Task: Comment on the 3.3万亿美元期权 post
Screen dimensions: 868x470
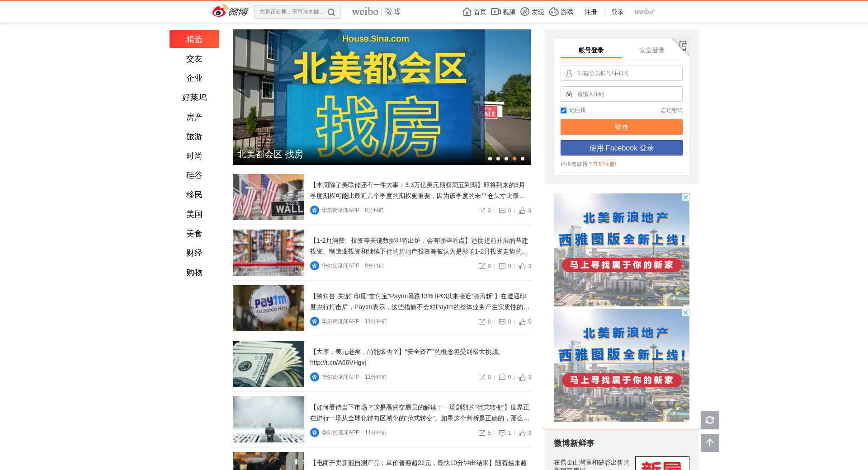Action: (505, 211)
